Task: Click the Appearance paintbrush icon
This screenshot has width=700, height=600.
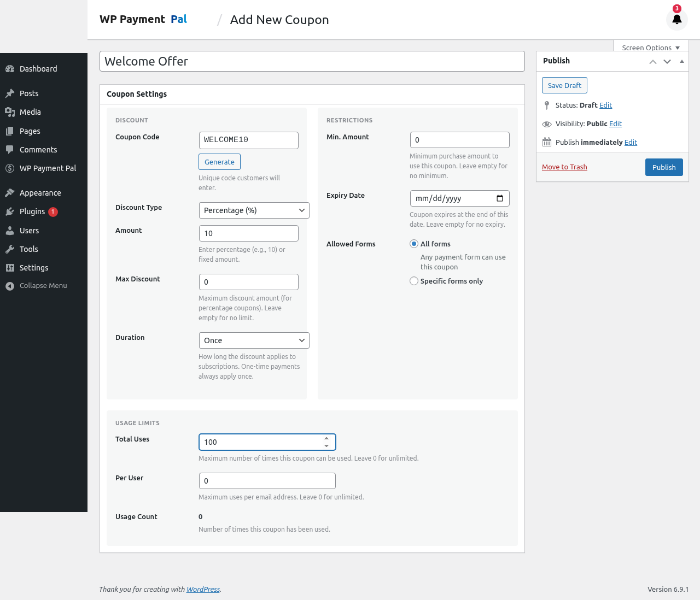Action: [x=9, y=193]
